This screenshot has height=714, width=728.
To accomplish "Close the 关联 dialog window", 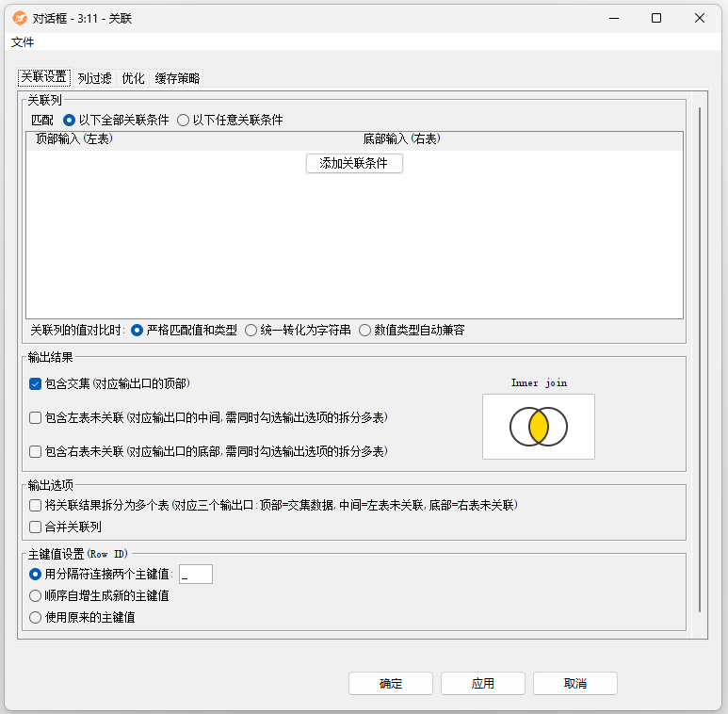I will (x=700, y=18).
